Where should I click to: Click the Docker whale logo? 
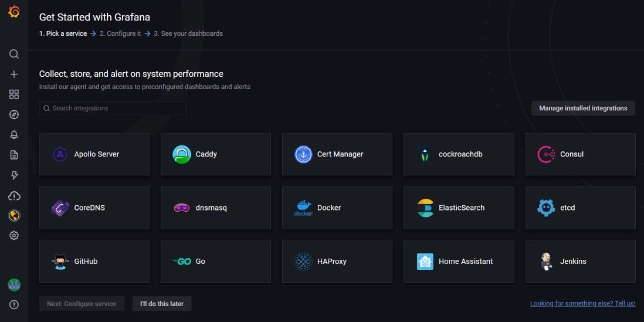pyautogui.click(x=303, y=208)
